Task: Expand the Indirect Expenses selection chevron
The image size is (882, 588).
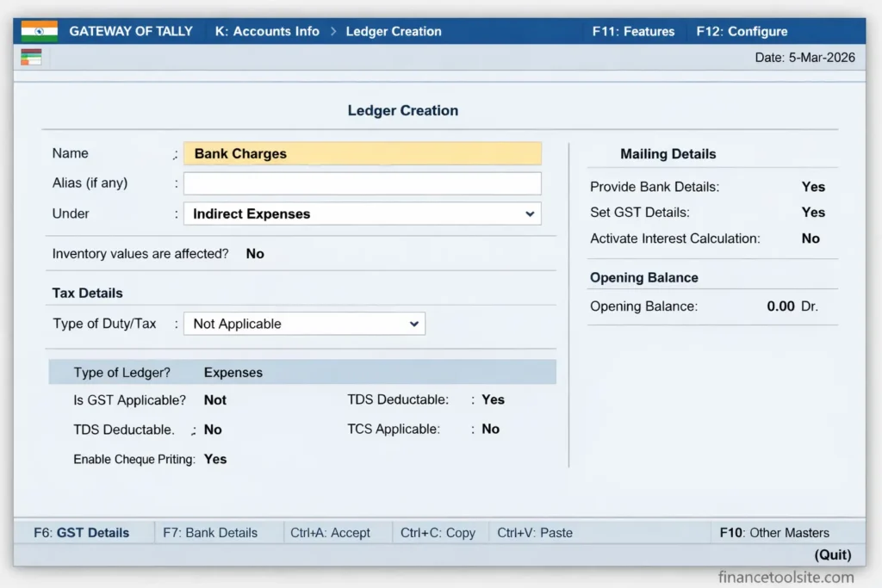Action: point(531,214)
